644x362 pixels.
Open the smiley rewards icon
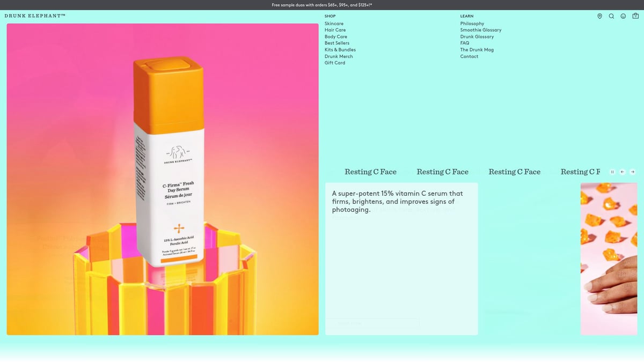623,16
